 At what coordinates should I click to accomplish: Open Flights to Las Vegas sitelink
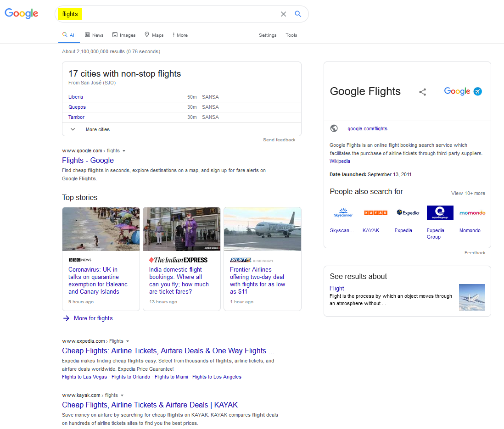(84, 377)
